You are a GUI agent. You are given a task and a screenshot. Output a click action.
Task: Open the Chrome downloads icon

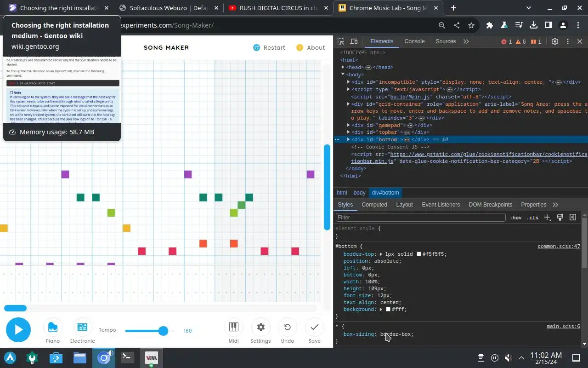[533, 25]
